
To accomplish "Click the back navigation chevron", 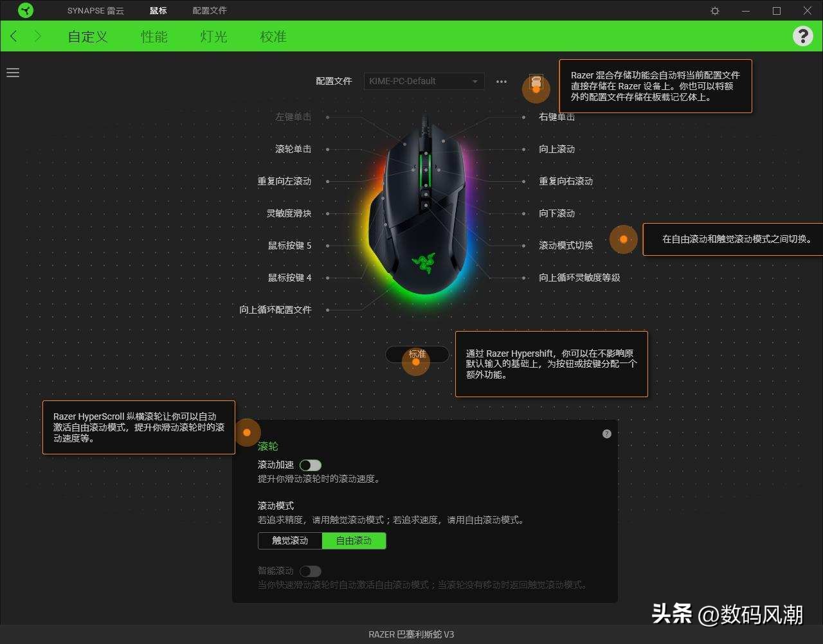I will click(13, 36).
